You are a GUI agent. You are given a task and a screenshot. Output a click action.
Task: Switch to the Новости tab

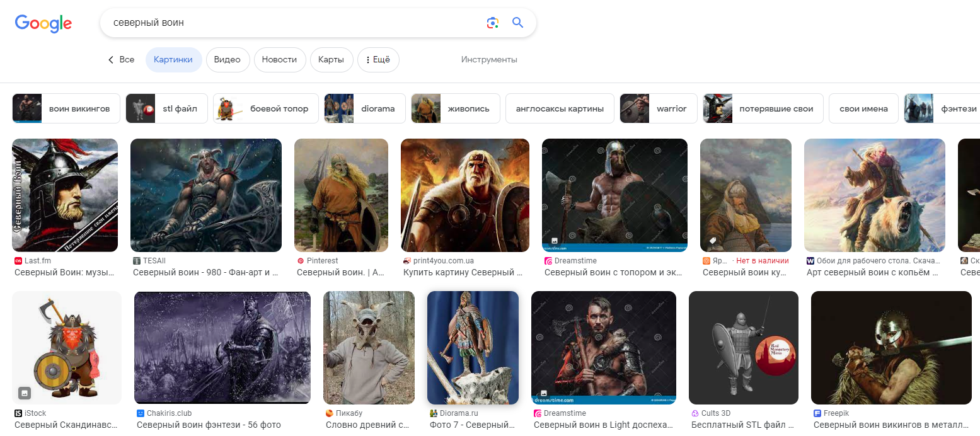tap(279, 60)
